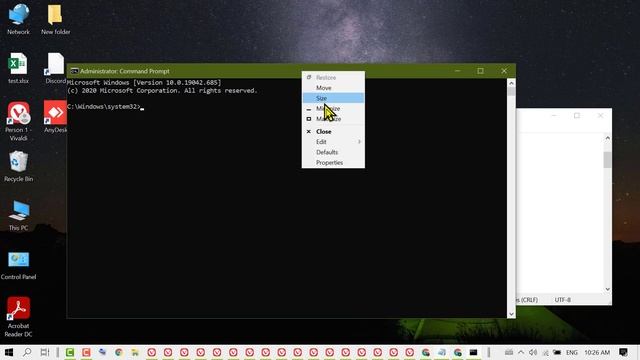Open Task View on the taskbar
This screenshot has height=360, width=640.
[x=45, y=352]
